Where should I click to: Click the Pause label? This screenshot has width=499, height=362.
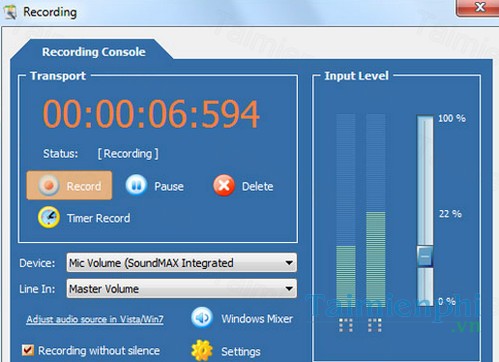click(169, 186)
